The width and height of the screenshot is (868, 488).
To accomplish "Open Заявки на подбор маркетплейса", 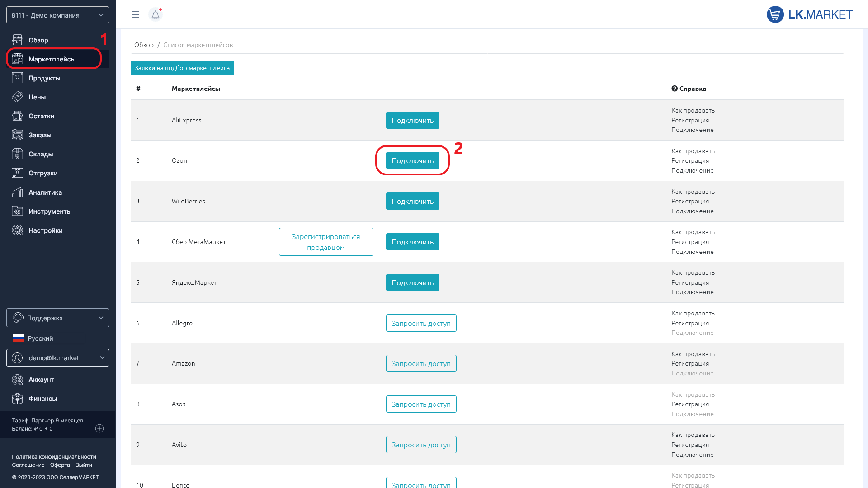I will click(x=182, y=68).
